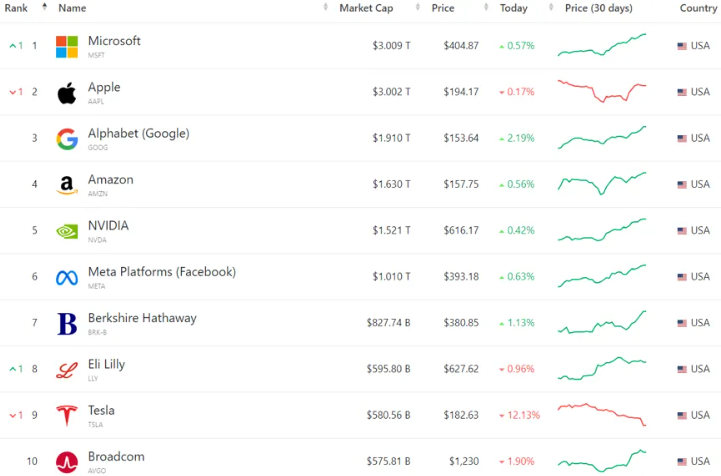
Task: Click Eli Lilly's green rank-up arrow
Action: [12, 369]
